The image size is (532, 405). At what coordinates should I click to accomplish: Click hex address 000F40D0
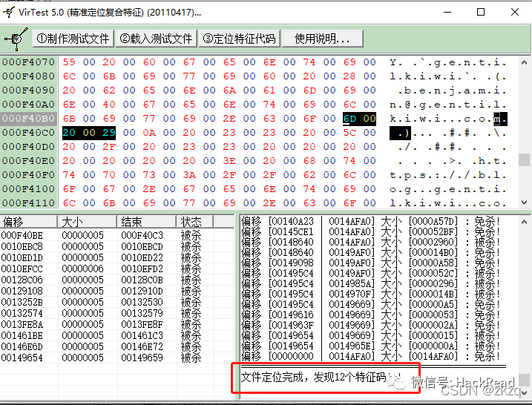click(x=28, y=147)
